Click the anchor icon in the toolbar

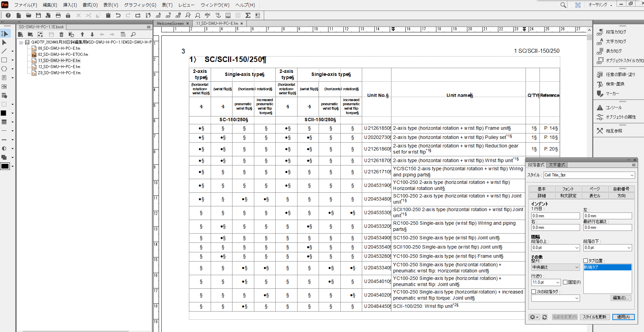(218, 15)
